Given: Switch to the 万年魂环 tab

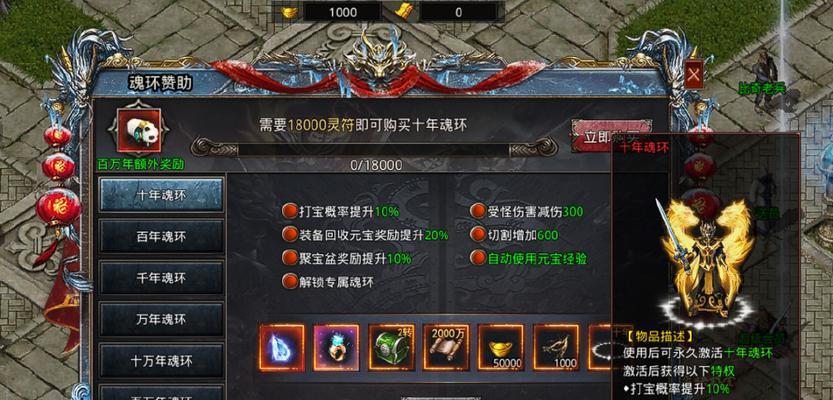Looking at the screenshot, I should 162,319.
